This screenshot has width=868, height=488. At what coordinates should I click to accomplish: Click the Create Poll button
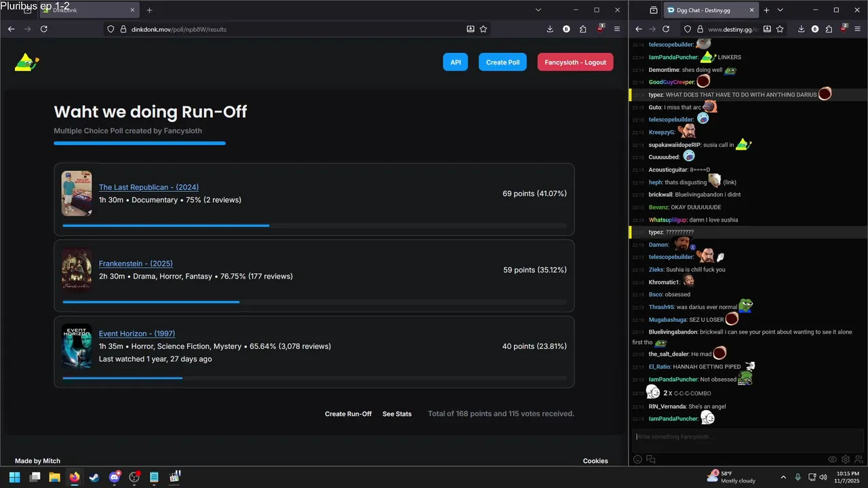pyautogui.click(x=502, y=62)
